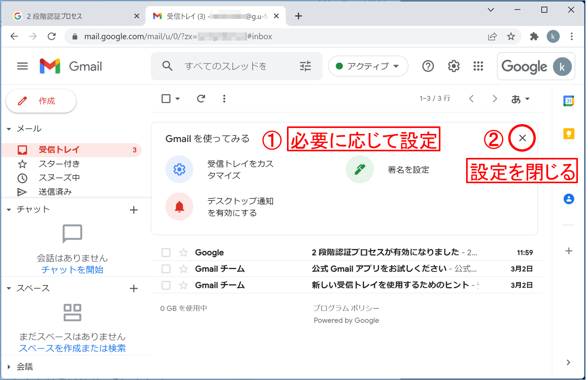Click the search magnifier icon
The height and width of the screenshot is (380, 588).
tap(167, 66)
